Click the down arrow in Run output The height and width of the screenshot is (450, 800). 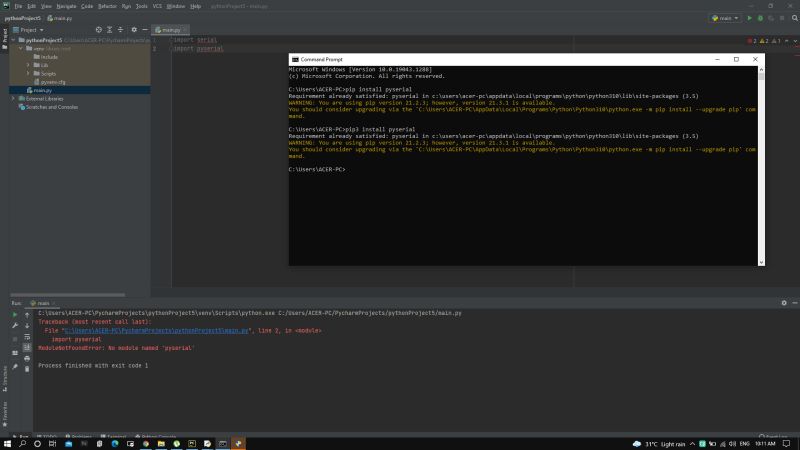(27, 326)
